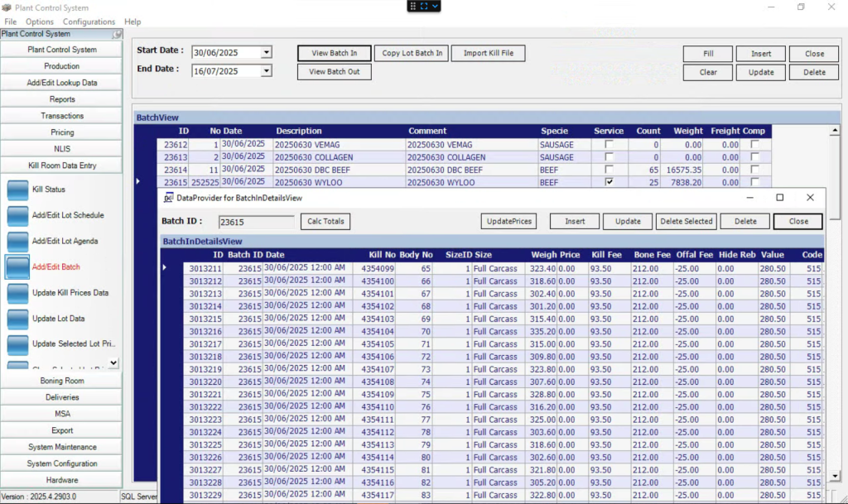Click the Close button in DataProvider window
Image resolution: width=848 pixels, height=504 pixels.
coord(798,222)
